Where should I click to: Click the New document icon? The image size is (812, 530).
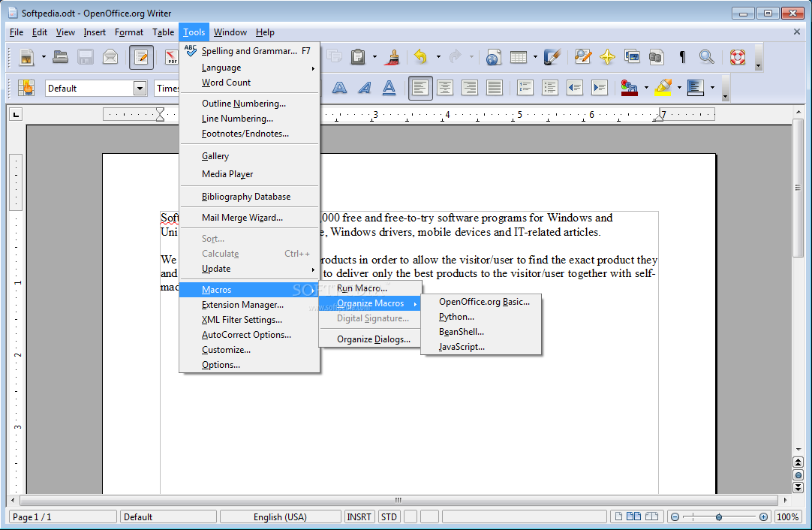(x=26, y=57)
